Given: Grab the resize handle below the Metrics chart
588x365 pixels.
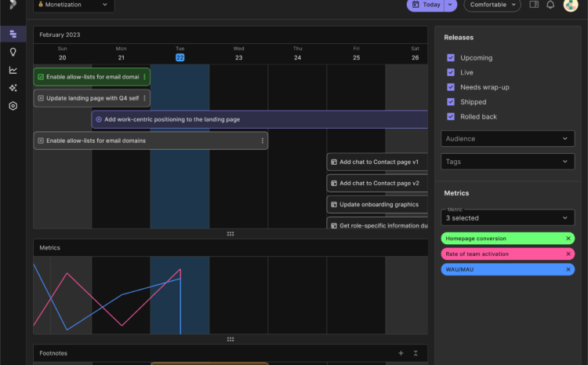Looking at the screenshot, I should (x=230, y=339).
